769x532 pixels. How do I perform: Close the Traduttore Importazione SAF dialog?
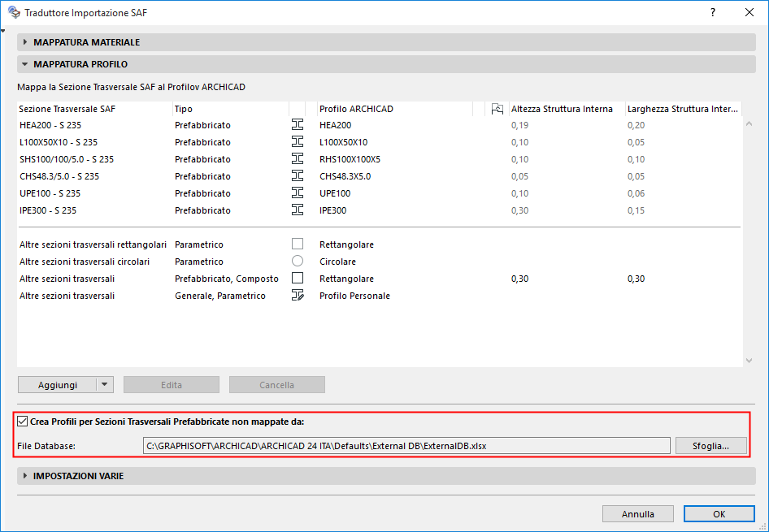[749, 13]
